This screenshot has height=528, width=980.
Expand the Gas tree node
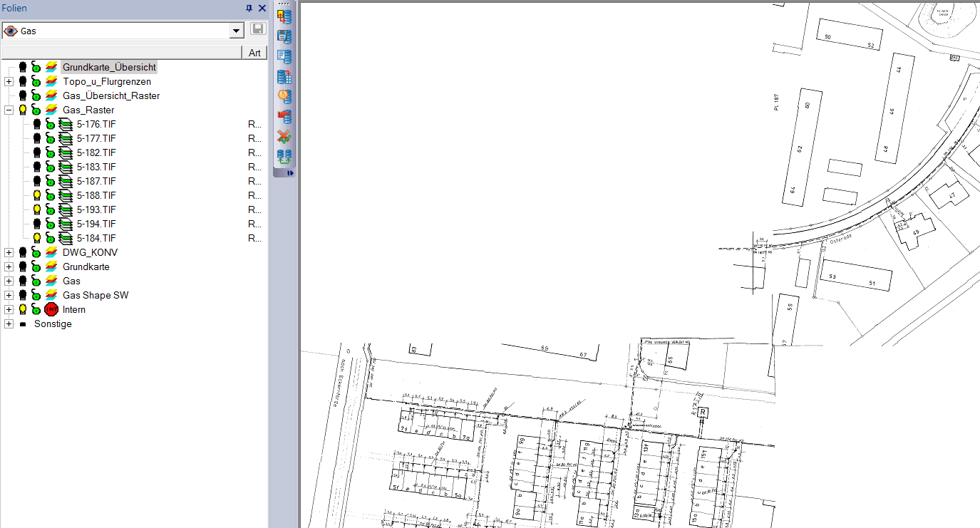point(9,281)
